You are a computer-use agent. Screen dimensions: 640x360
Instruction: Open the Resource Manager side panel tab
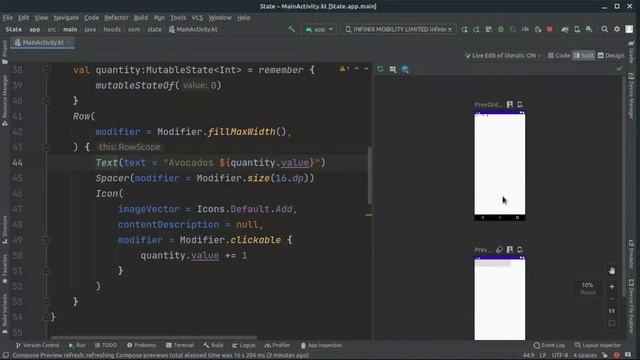[x=5, y=100]
